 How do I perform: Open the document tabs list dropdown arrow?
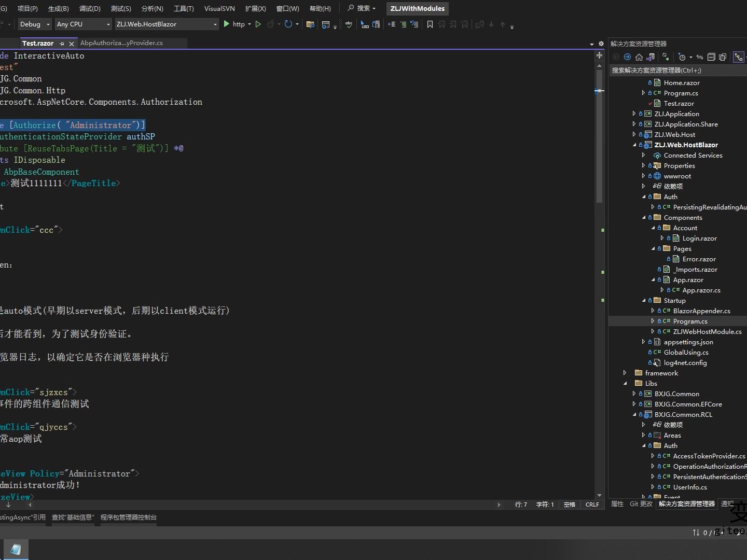592,44
